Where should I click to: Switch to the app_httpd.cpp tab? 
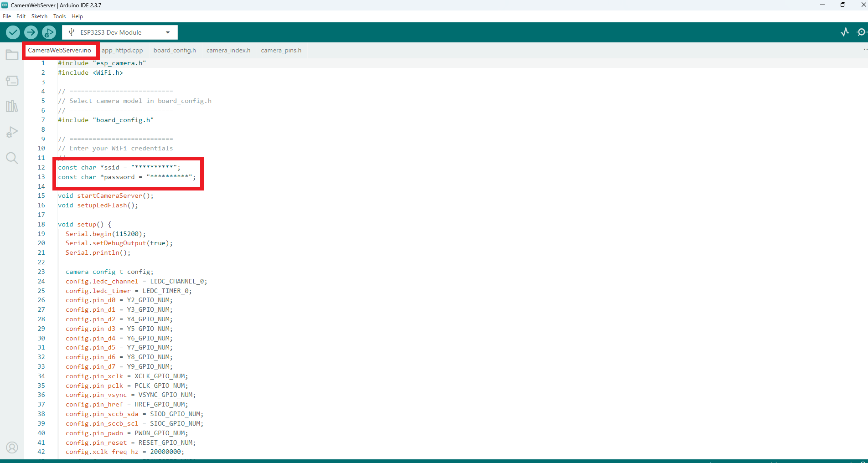(x=122, y=50)
